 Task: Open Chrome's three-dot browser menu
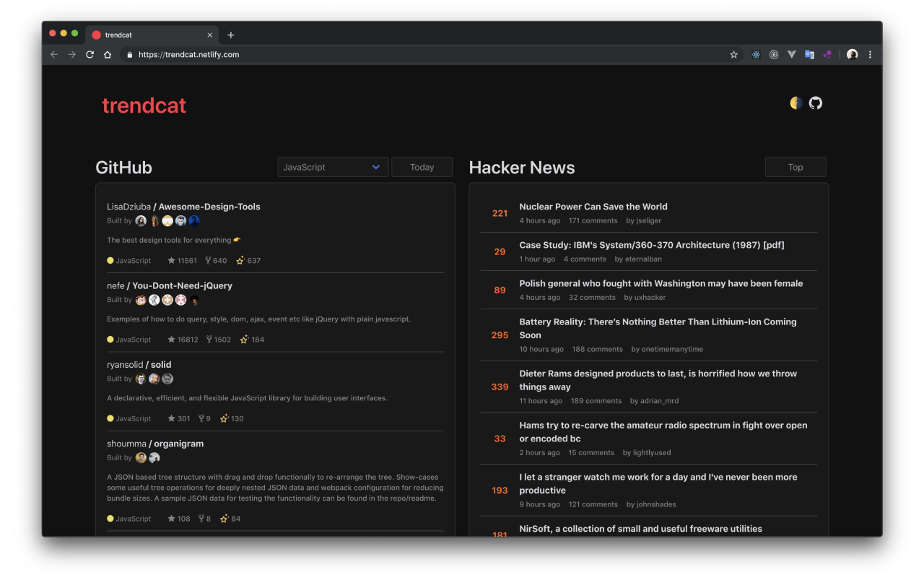click(x=869, y=54)
